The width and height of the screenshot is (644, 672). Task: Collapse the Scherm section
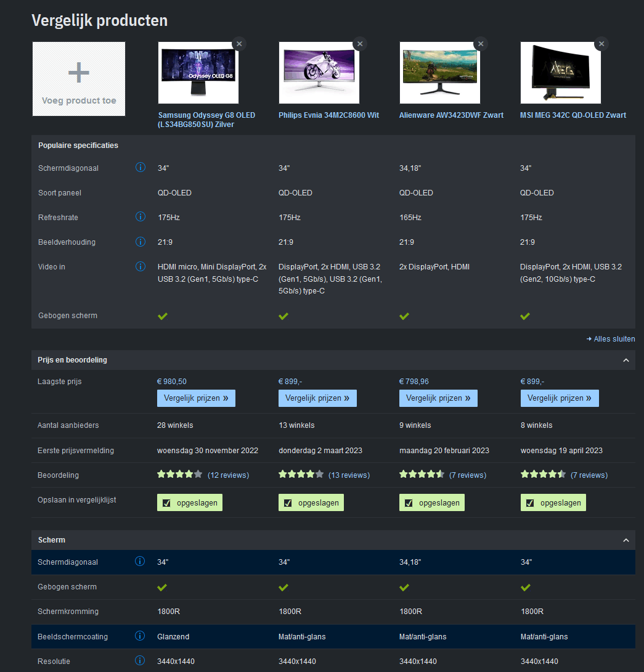[x=626, y=541]
